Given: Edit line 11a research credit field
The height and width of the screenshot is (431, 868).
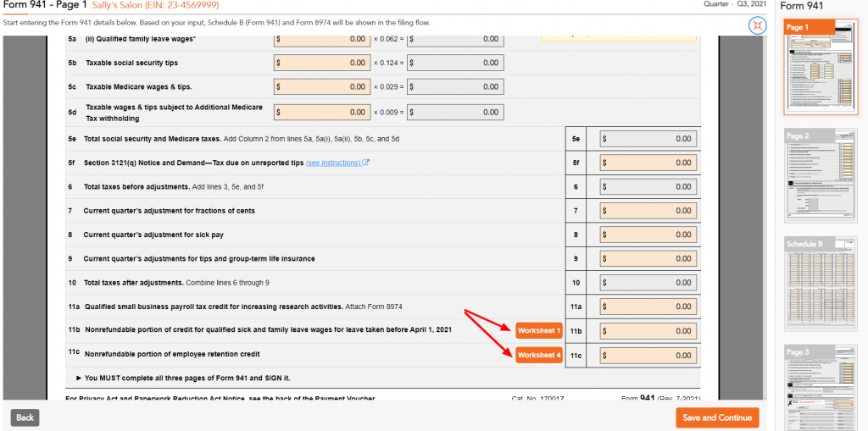Looking at the screenshot, I should [648, 307].
